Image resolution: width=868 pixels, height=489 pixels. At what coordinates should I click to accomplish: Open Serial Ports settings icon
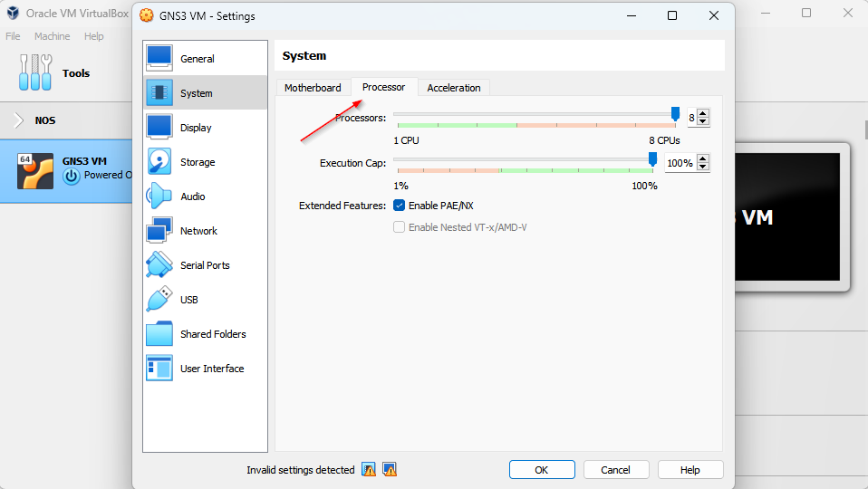coord(159,265)
